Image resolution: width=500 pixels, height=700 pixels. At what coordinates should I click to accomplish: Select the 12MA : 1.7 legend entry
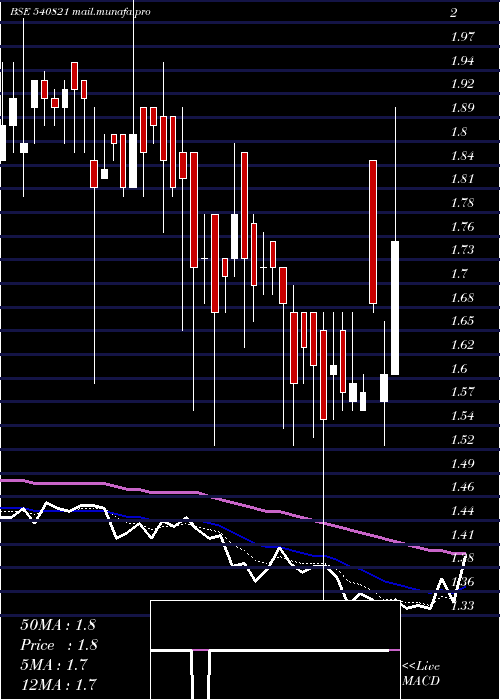[x=58, y=684]
